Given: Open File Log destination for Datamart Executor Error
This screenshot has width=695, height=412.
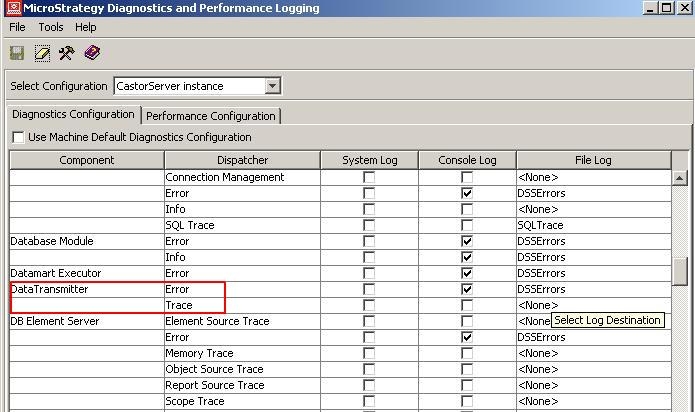Looking at the screenshot, I should [x=593, y=273].
